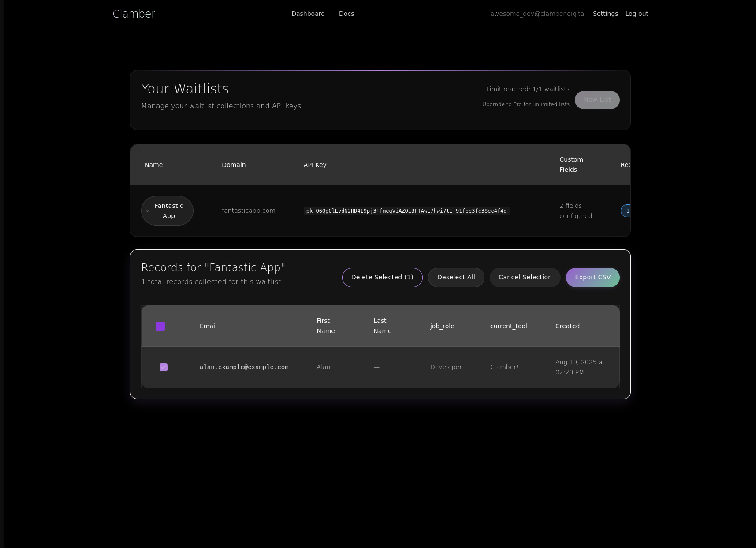Log out of the account
Viewport: 756px width, 548px height.
pos(637,14)
